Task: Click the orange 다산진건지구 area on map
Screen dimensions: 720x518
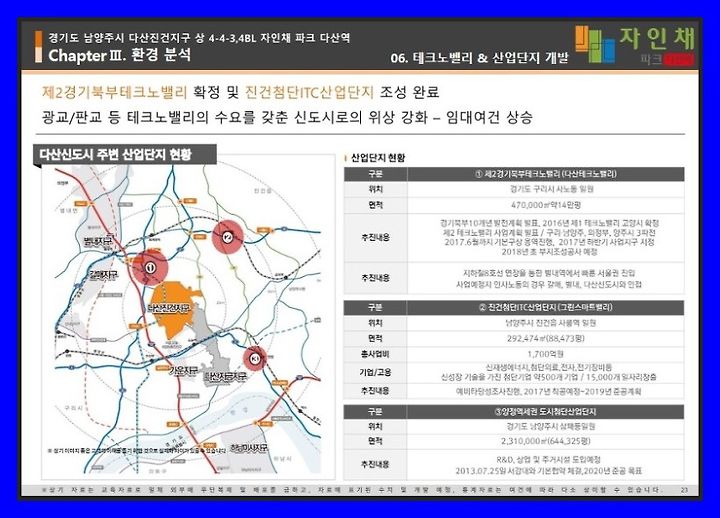Action: [x=174, y=309]
